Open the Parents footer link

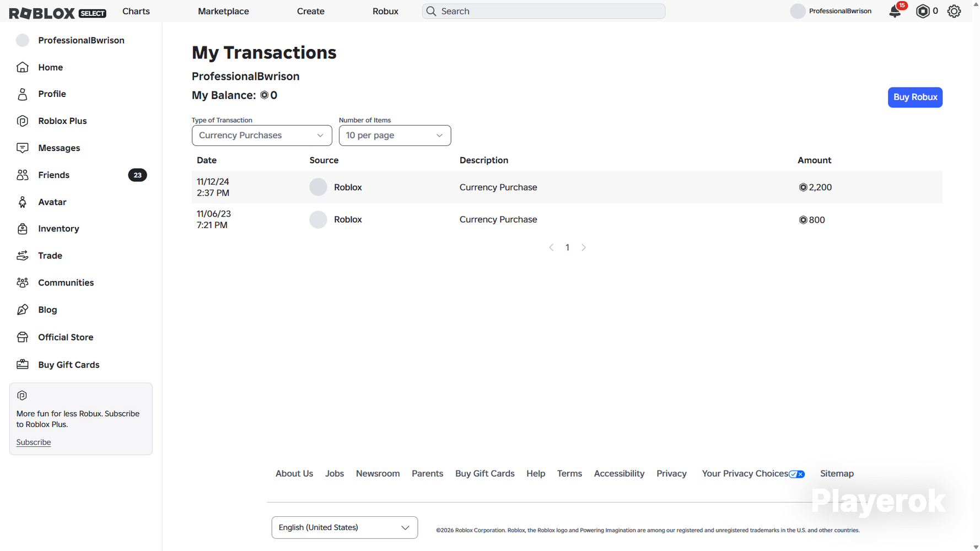point(427,474)
